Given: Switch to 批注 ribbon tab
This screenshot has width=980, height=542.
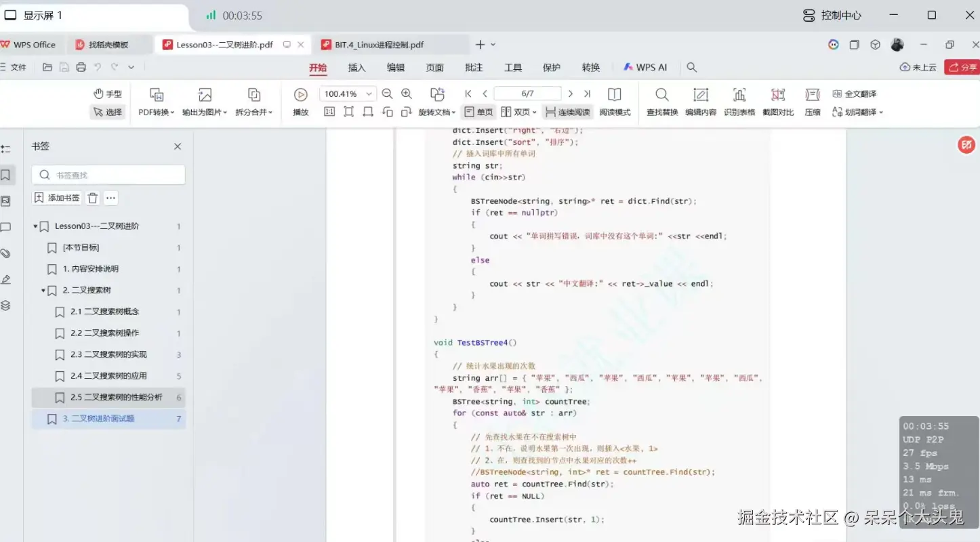Looking at the screenshot, I should (x=474, y=68).
